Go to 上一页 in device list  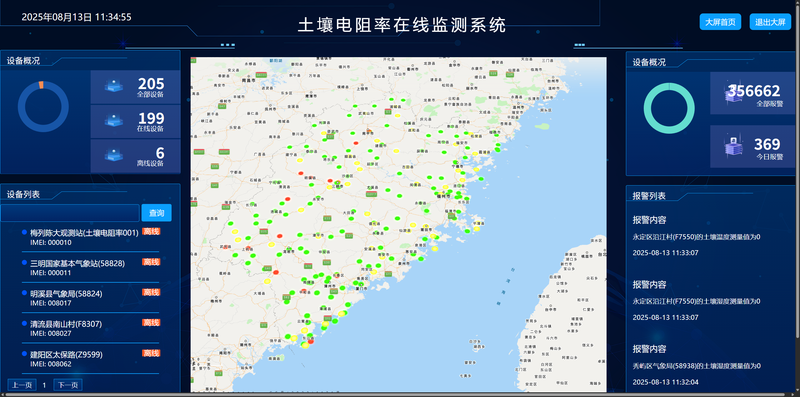click(x=22, y=385)
